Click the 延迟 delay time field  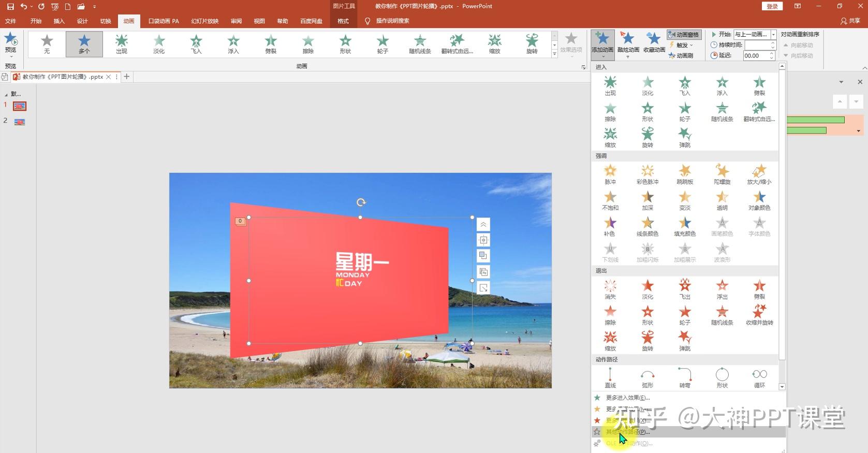pyautogui.click(x=756, y=55)
